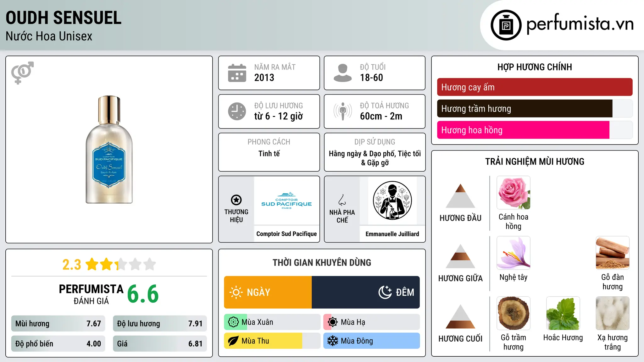Click the Độ lưu hương 7.91 score row
The height and width of the screenshot is (362, 644).
pyautogui.click(x=160, y=323)
